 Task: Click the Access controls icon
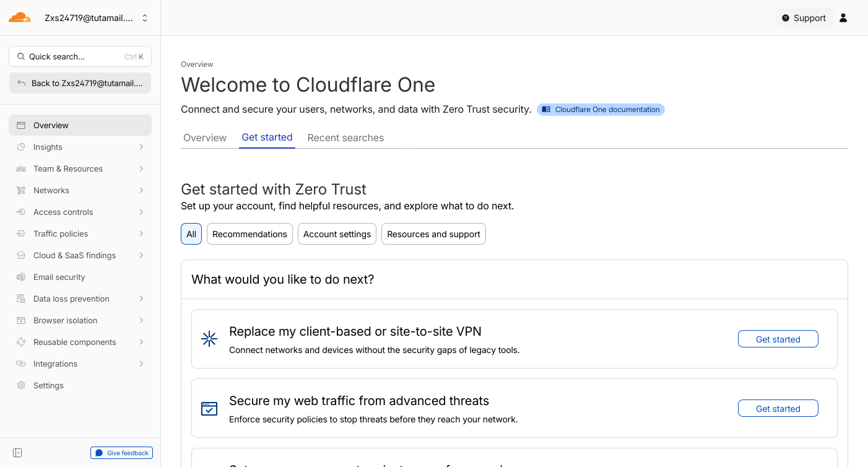(x=21, y=212)
